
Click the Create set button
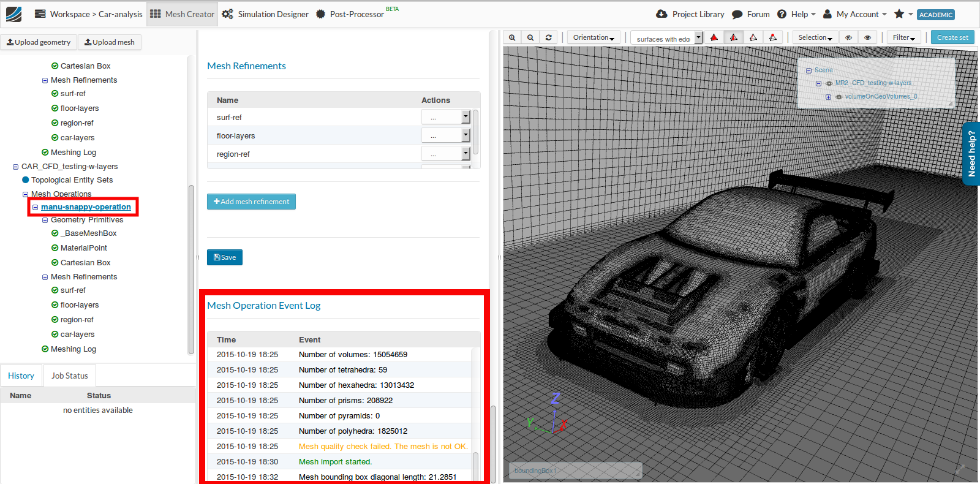(952, 37)
